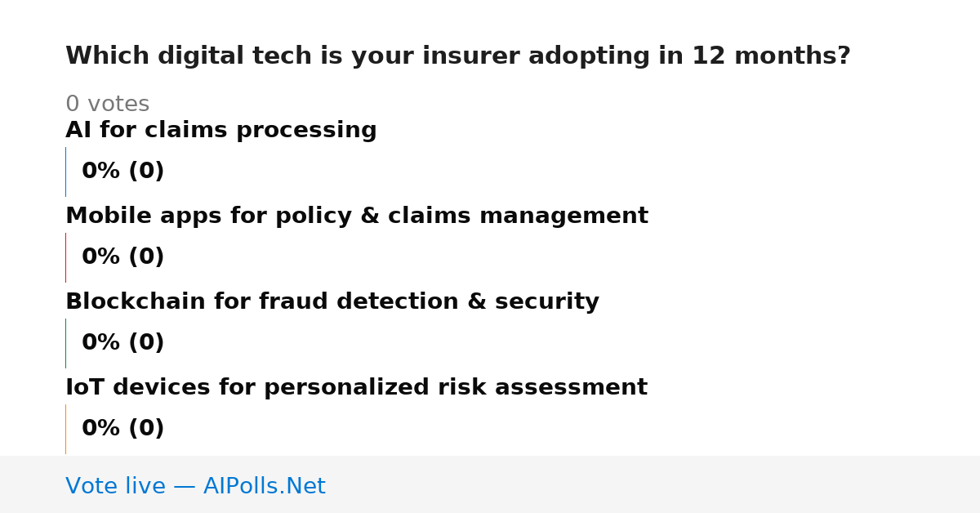
Task: Click the 0% (0) result for Blockchain
Action: [x=123, y=343]
